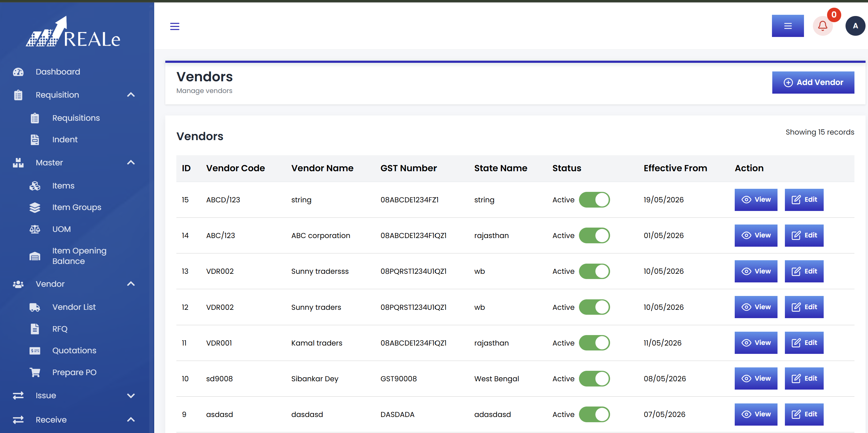
Task: Open the Prepare PO page
Action: pyautogui.click(x=74, y=372)
